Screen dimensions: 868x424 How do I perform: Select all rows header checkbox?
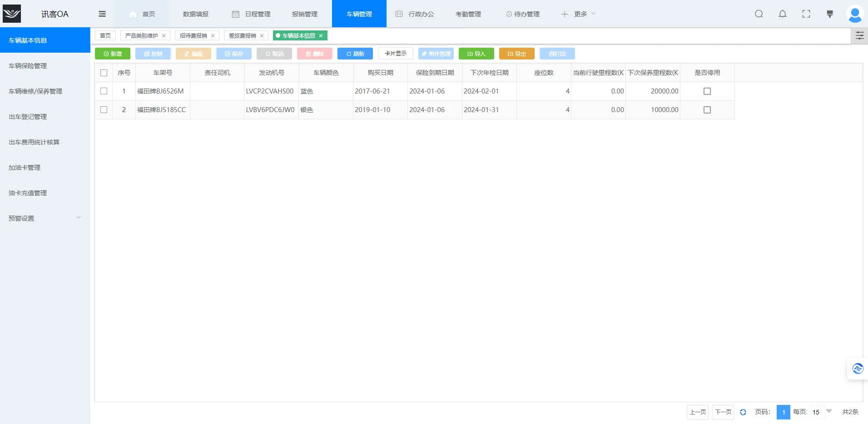(104, 73)
